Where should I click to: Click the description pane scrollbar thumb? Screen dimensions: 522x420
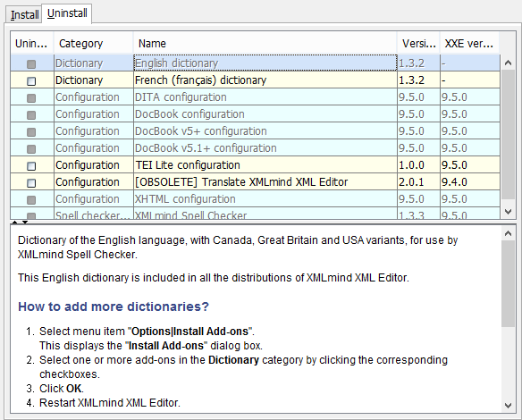pyautogui.click(x=508, y=284)
